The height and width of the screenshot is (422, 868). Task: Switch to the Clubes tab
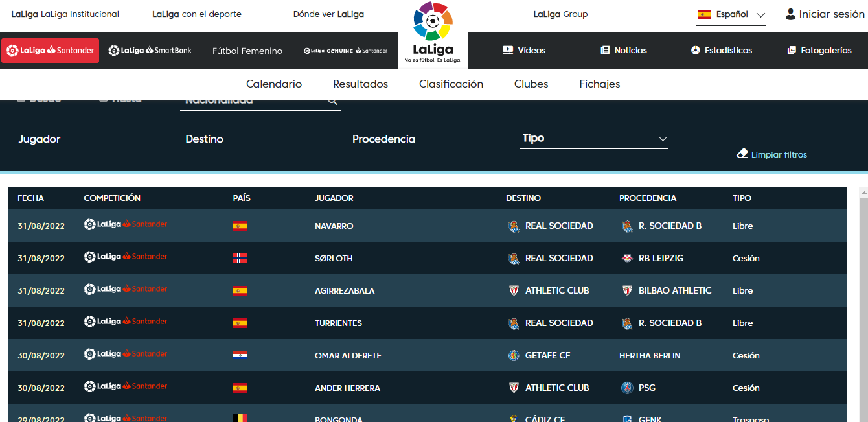pyautogui.click(x=531, y=84)
